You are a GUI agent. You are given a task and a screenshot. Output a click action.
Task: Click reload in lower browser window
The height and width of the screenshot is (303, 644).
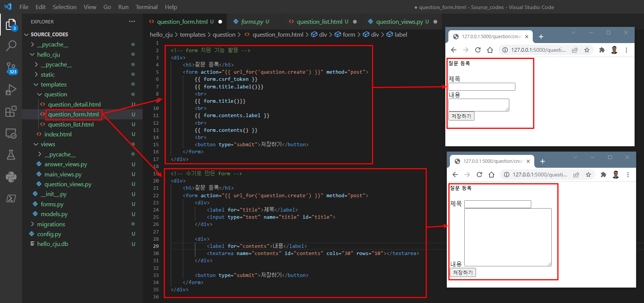click(479, 175)
